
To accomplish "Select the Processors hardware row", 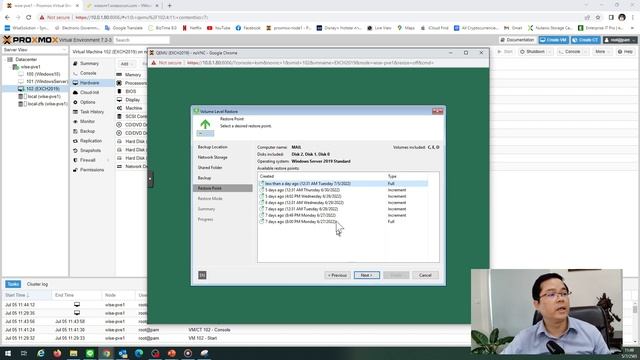I will (x=131, y=83).
